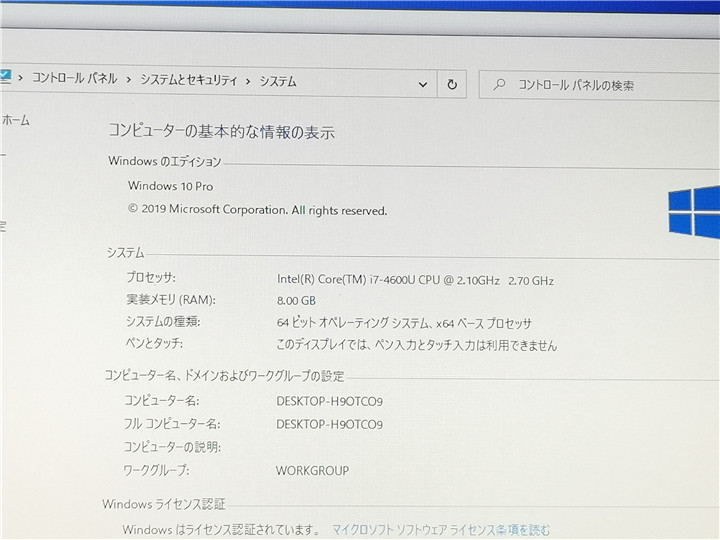
Task: Select the WORKGROUP value
Action: (x=312, y=471)
